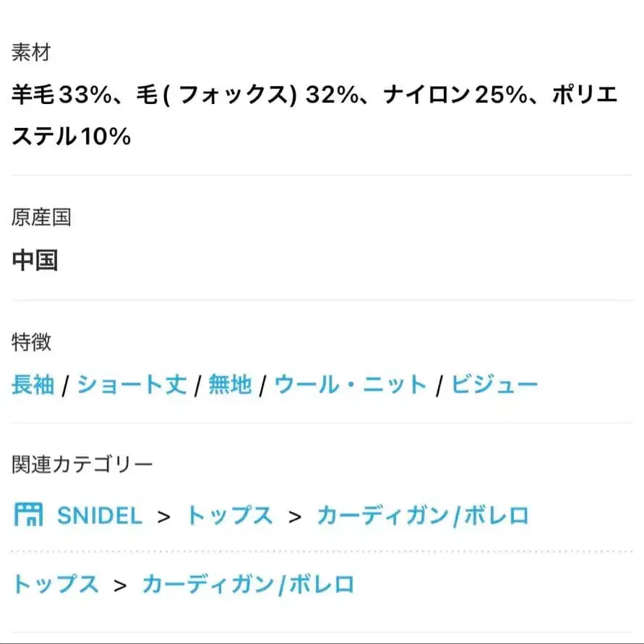Open the SNIDEL brand link
The image size is (644, 644).
(99, 515)
